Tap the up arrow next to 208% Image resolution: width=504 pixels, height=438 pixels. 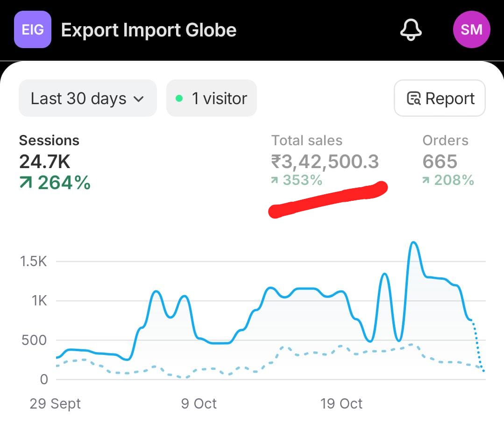point(426,180)
